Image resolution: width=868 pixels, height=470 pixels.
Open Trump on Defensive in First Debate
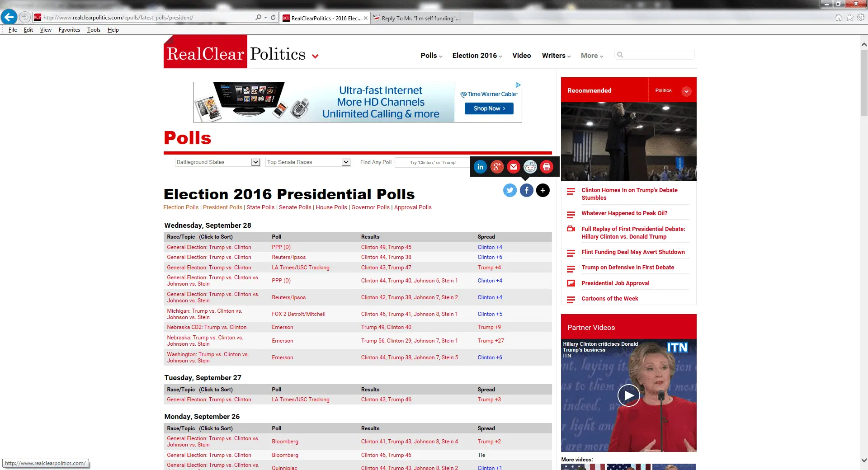(x=627, y=268)
